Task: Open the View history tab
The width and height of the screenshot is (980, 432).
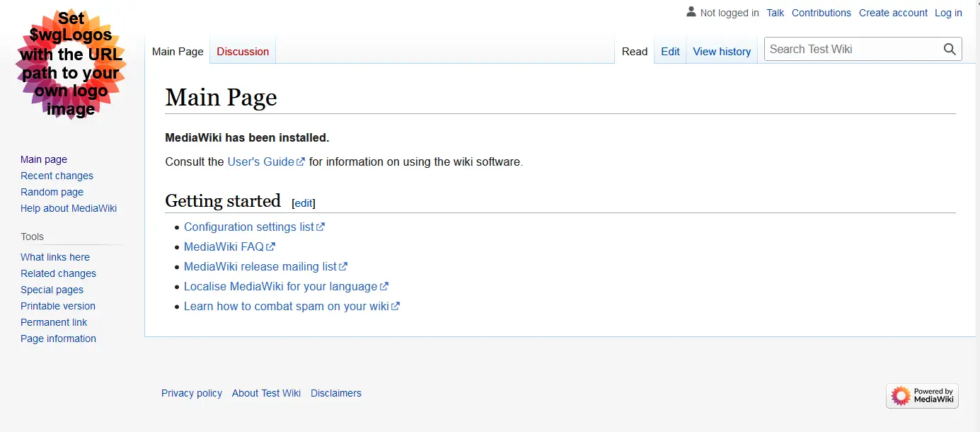Action: point(722,51)
